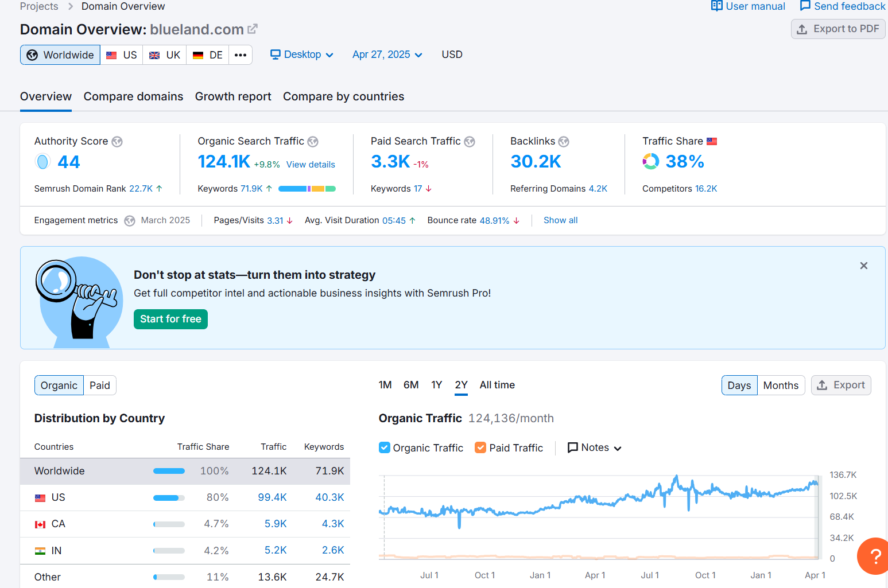The width and height of the screenshot is (888, 588).
Task: Click the Send feedback speech bubble icon
Action: pos(805,6)
